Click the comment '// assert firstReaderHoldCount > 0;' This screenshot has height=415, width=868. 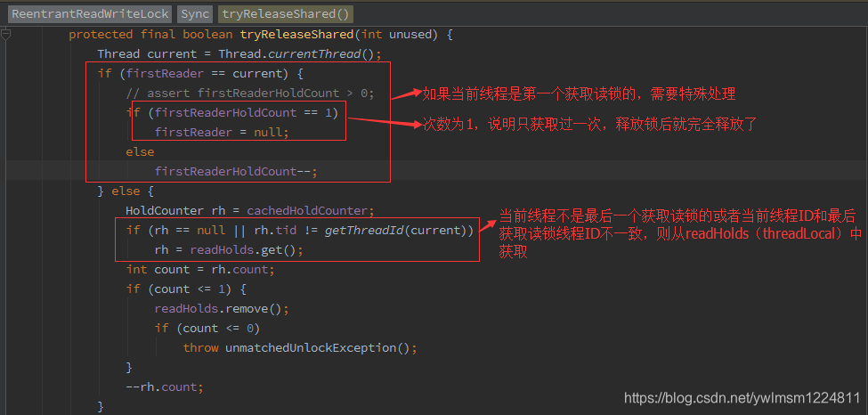click(250, 94)
